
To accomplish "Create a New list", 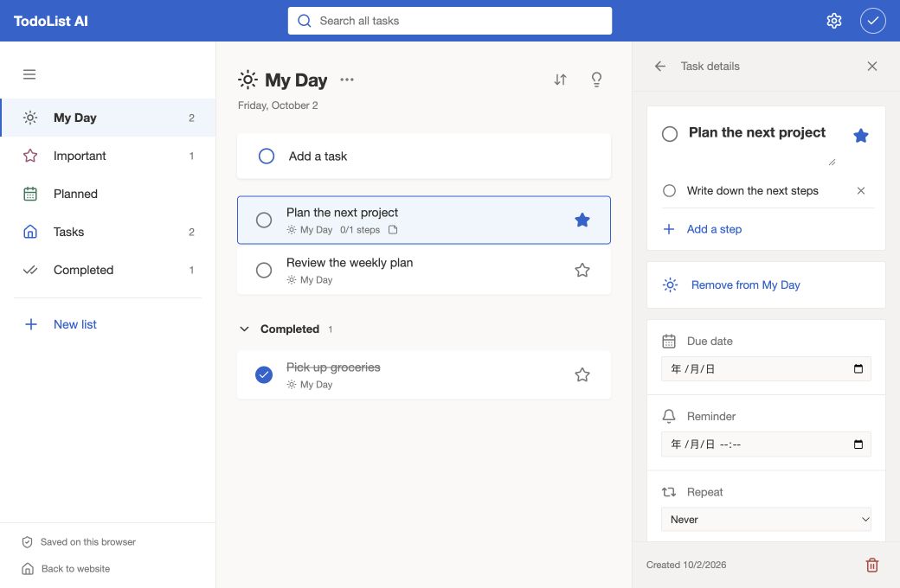I will pos(74,324).
